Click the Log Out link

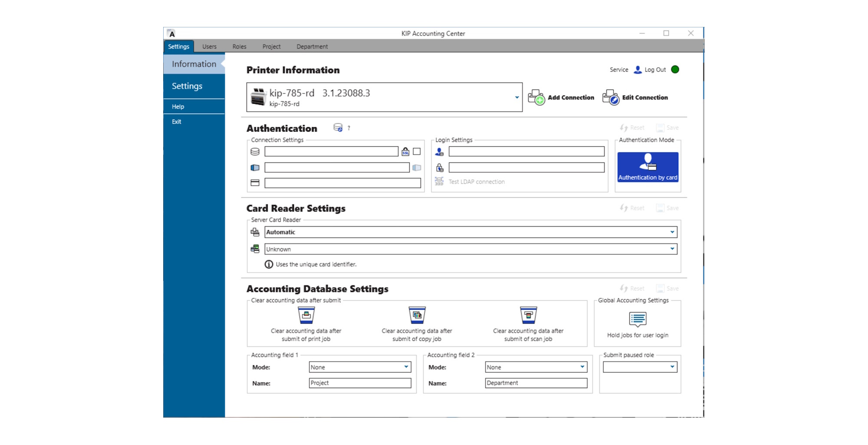coord(655,69)
